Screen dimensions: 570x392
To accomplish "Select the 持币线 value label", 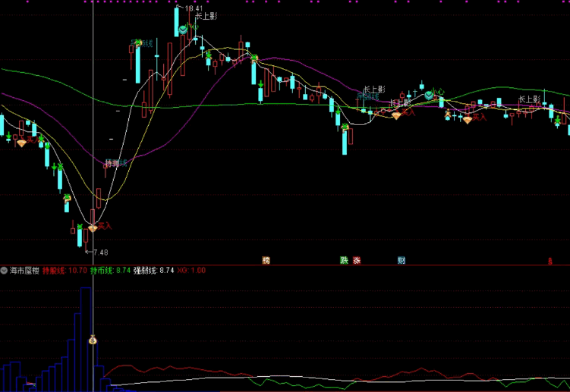I will click(x=110, y=270).
